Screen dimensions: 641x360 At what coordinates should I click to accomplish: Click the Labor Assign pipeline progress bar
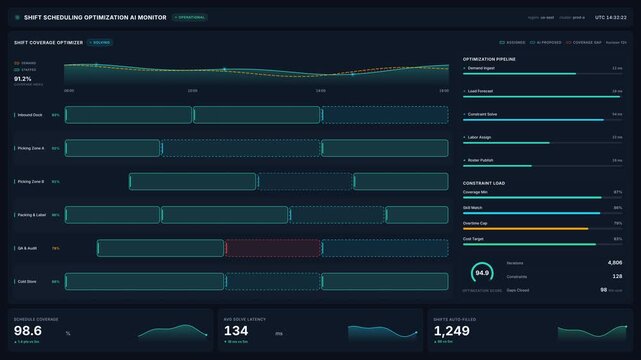click(542, 143)
